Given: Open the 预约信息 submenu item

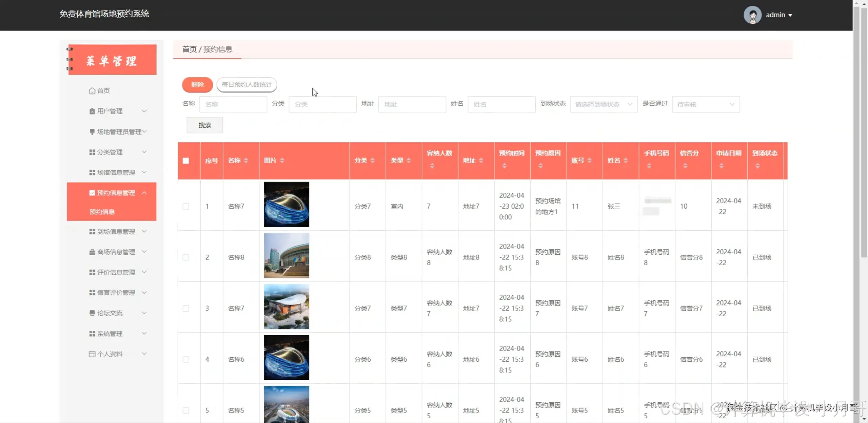Looking at the screenshot, I should pos(102,212).
